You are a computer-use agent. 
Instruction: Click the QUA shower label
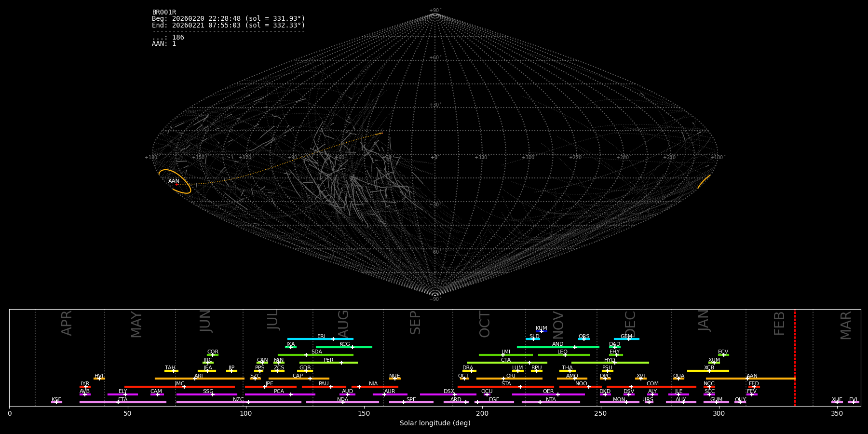679,376
